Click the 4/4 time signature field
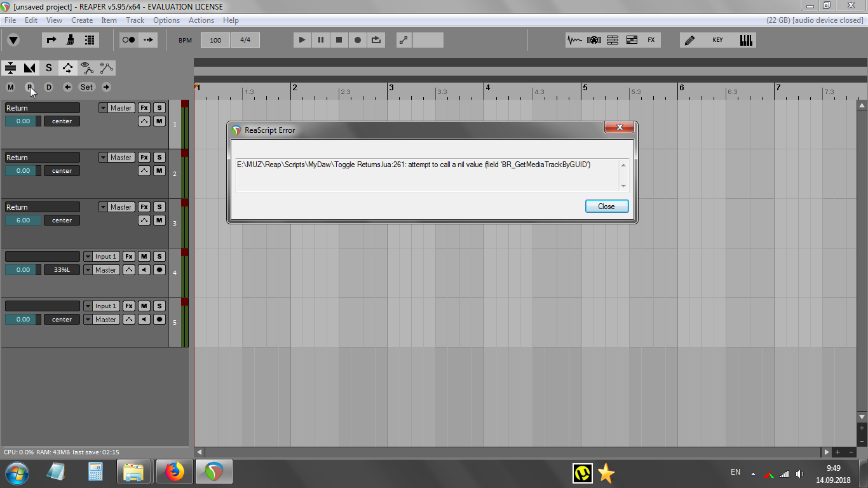This screenshot has width=868, height=488. coord(245,40)
